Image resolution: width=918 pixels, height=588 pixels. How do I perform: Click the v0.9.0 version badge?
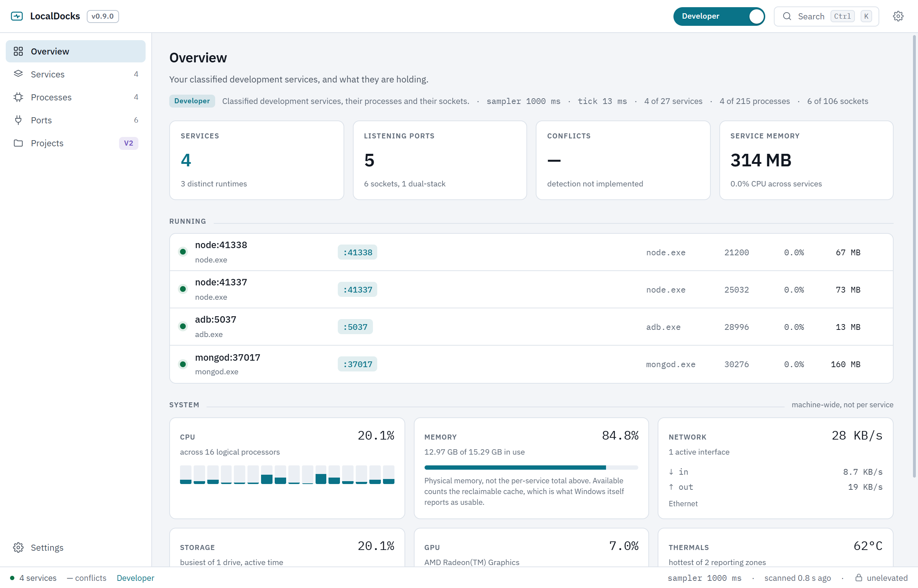[x=102, y=16]
